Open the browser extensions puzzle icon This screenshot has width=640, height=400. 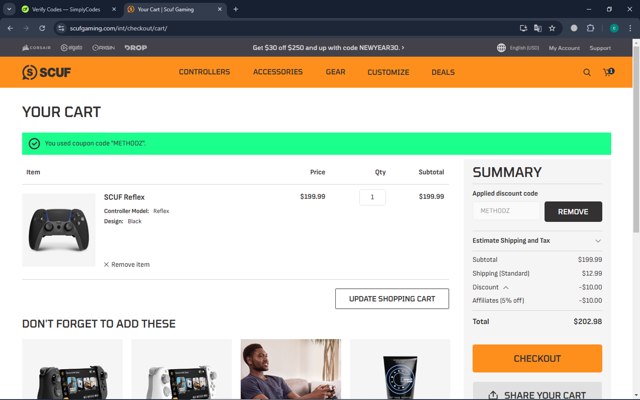point(590,28)
